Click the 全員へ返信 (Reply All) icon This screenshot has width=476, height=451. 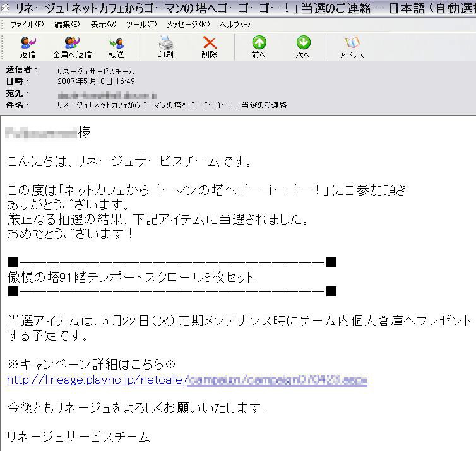click(72, 47)
